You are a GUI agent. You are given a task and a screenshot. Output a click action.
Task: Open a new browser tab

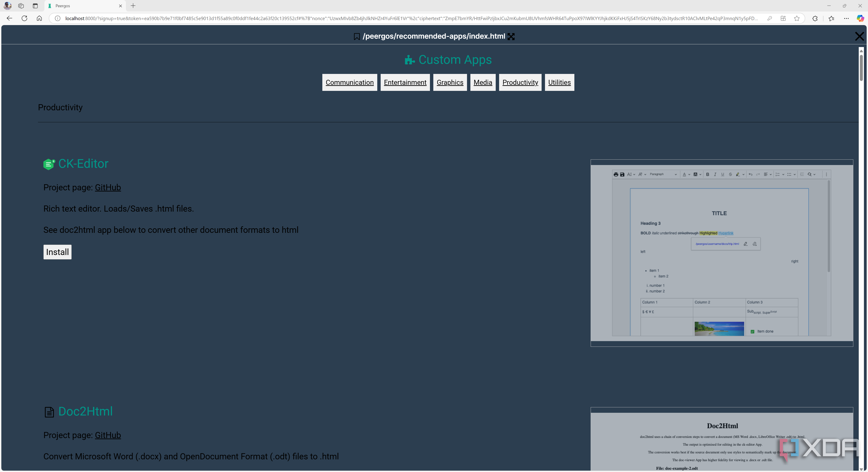pyautogui.click(x=133, y=6)
